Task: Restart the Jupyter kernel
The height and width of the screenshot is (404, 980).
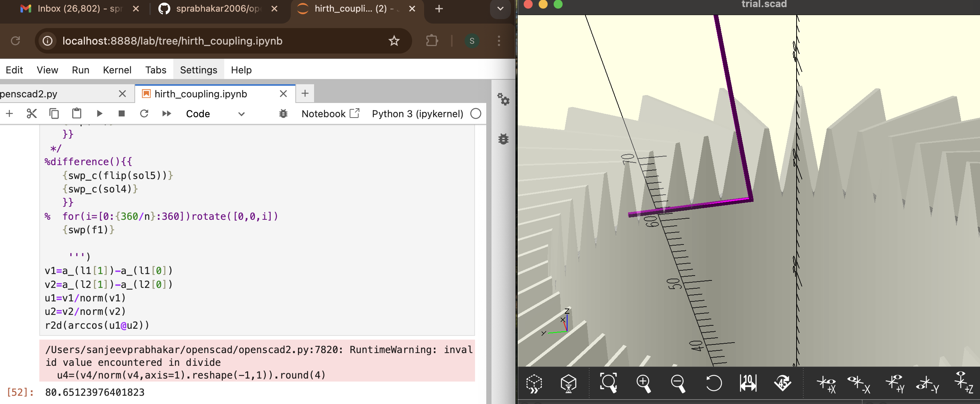Action: coord(144,113)
